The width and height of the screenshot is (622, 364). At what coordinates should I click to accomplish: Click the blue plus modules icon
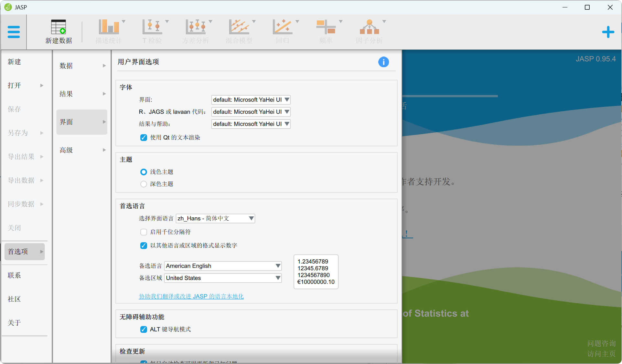pyautogui.click(x=608, y=32)
